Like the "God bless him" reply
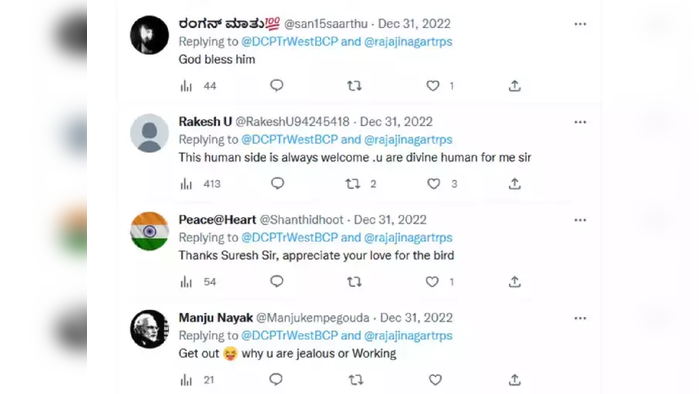699x394 pixels. point(432,86)
